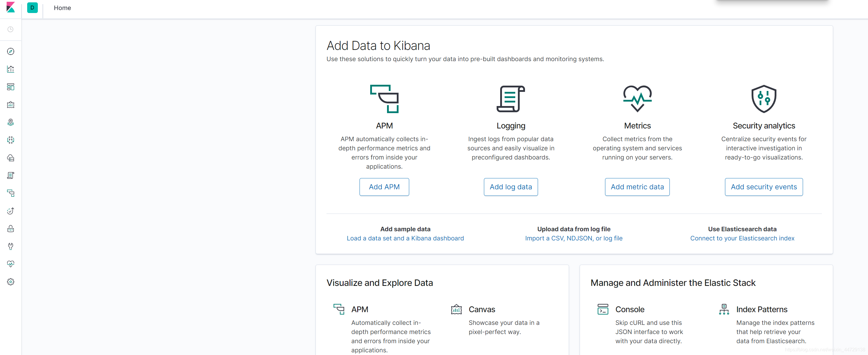Viewport: 868px width, 355px height.
Task: Open Maps pin icon in sidebar
Action: coord(10,122)
